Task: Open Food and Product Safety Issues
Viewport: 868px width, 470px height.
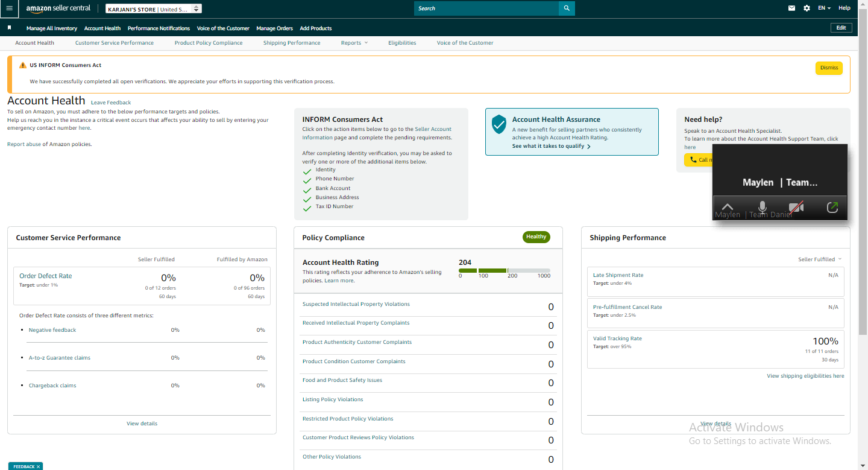Action: pos(342,380)
